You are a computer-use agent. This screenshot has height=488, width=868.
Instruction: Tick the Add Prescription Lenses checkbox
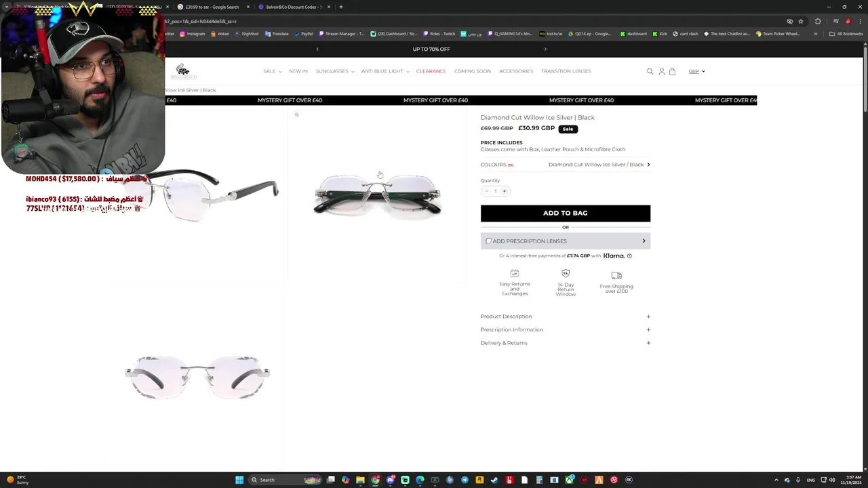[488, 241]
